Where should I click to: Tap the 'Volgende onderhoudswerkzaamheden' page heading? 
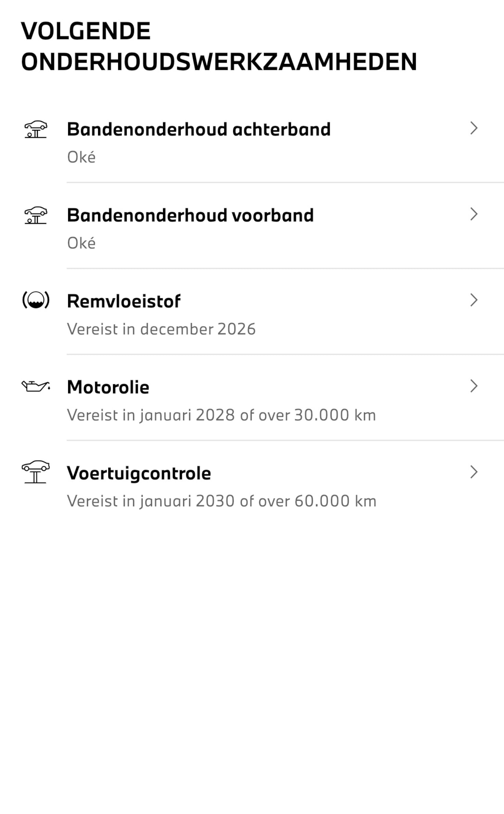[x=219, y=46]
